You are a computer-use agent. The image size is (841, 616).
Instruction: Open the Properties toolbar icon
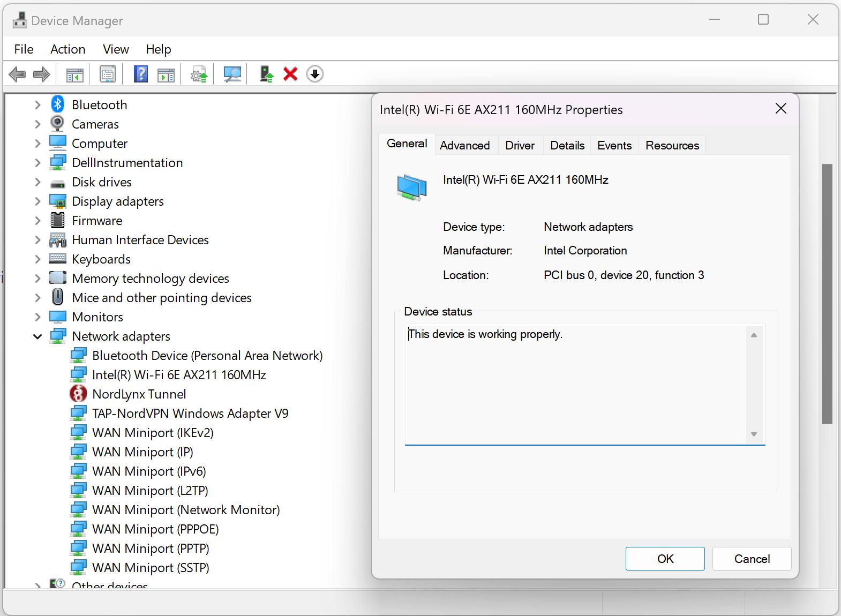[108, 74]
